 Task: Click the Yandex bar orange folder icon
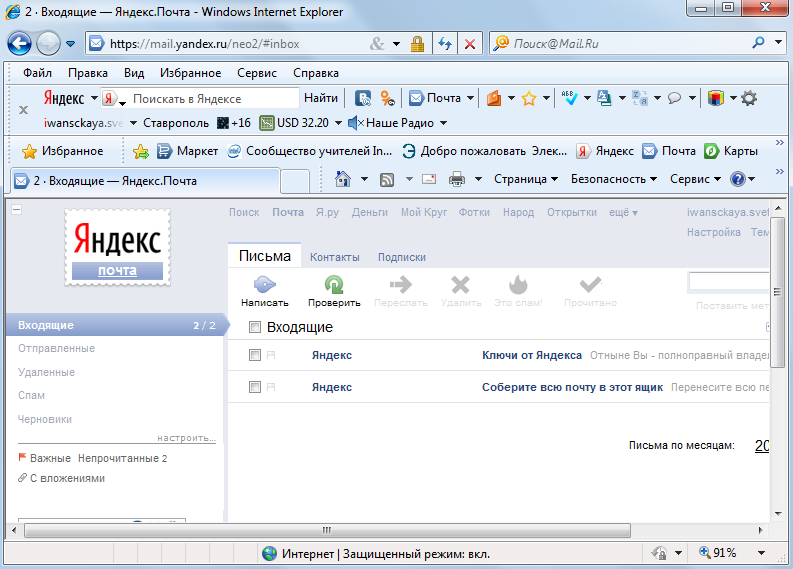click(494, 98)
